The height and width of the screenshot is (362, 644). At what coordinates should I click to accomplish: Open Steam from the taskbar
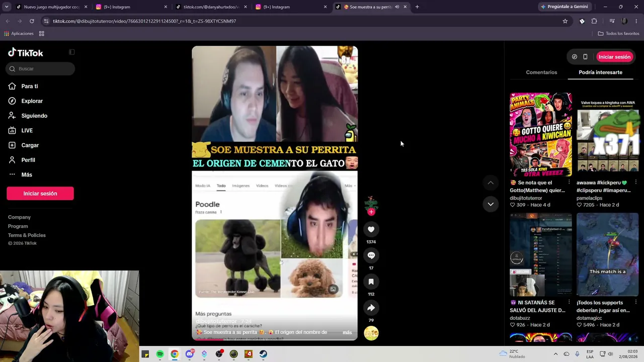pos(263,354)
